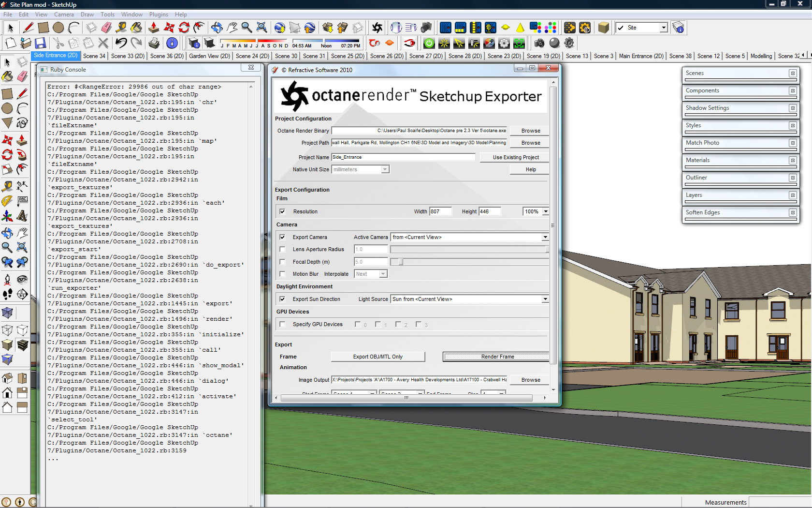This screenshot has height=508, width=812.
Task: Switch to the Garden View (2D) scene tab
Action: [209, 56]
